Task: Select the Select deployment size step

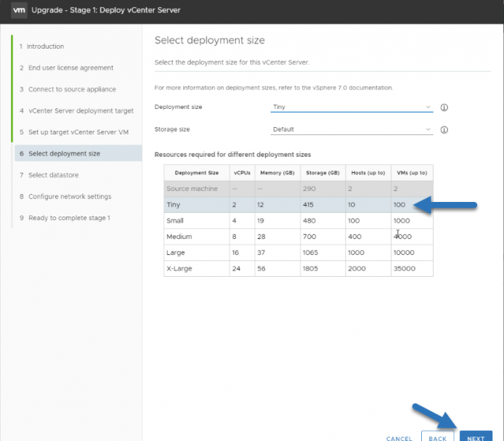Action: (x=78, y=153)
